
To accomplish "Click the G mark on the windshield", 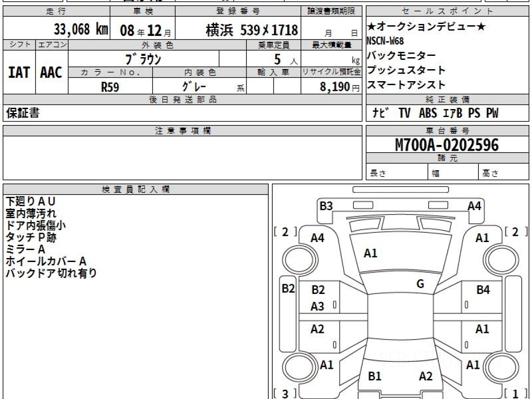I will point(420,284).
